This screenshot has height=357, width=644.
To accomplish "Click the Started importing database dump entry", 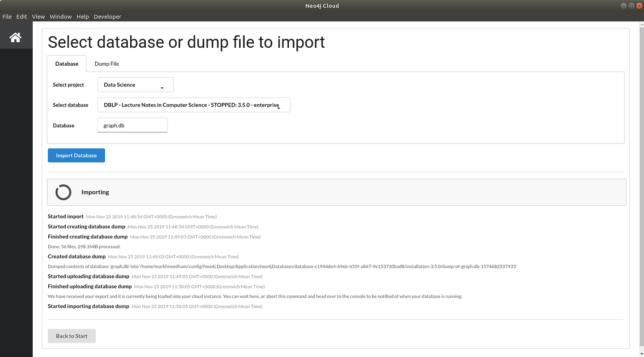I will coord(88,306).
